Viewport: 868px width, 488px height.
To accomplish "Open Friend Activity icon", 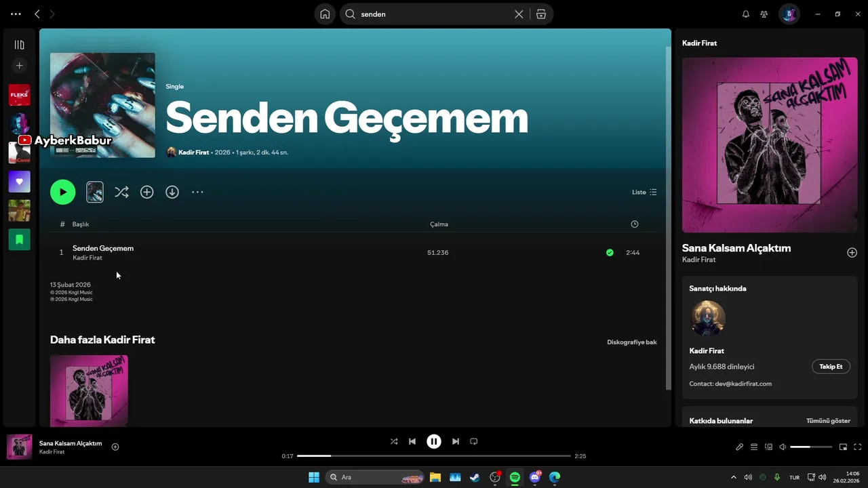I will tap(764, 14).
